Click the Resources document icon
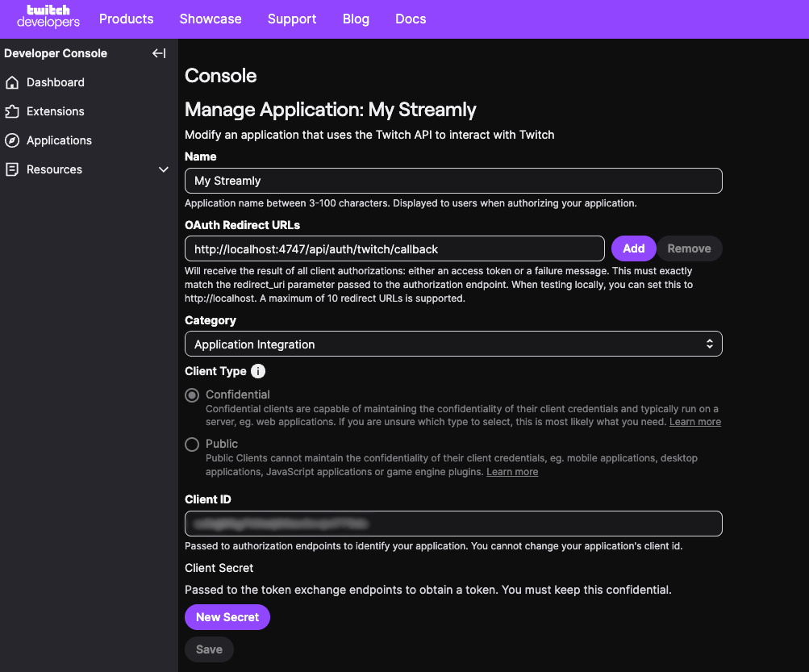 coord(12,169)
